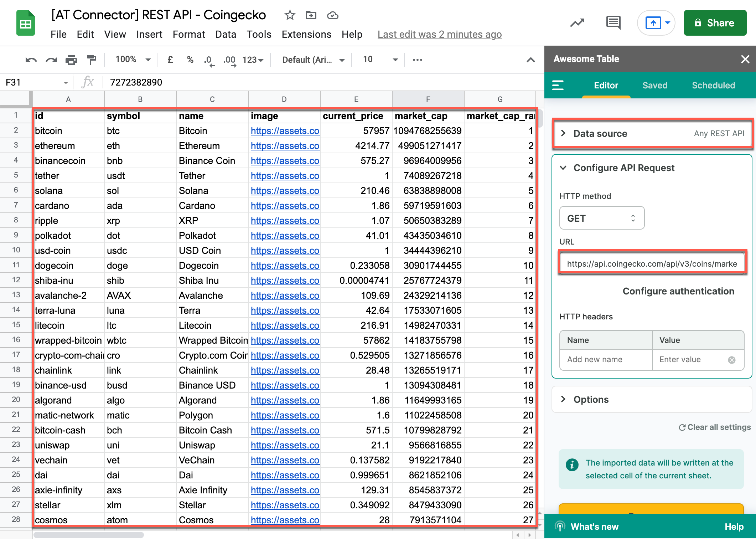Open the present dropdown arrow

(668, 23)
